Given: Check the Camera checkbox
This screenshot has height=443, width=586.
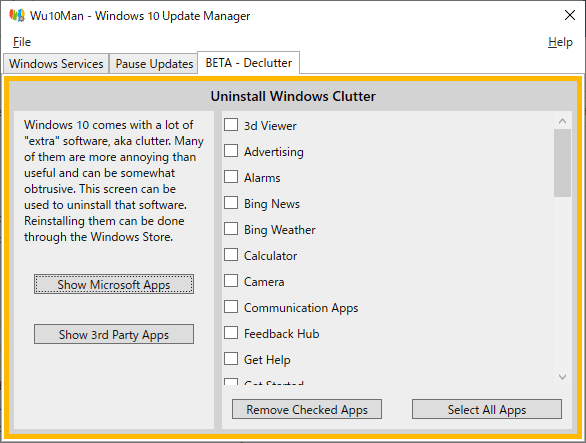Looking at the screenshot, I should [x=231, y=281].
